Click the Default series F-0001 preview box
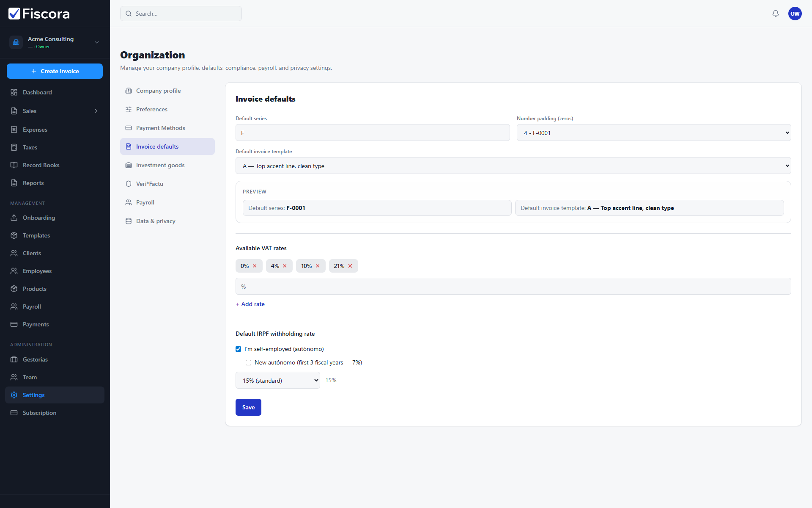 pos(377,208)
